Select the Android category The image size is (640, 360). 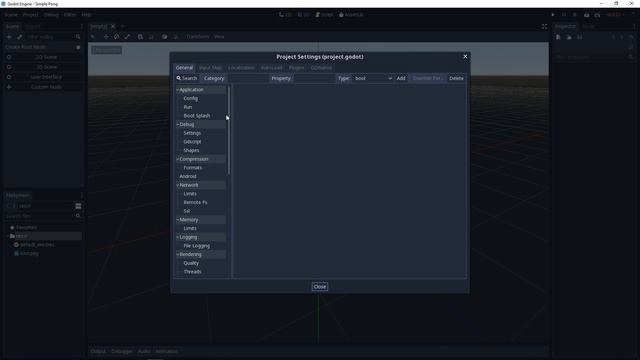(x=188, y=176)
